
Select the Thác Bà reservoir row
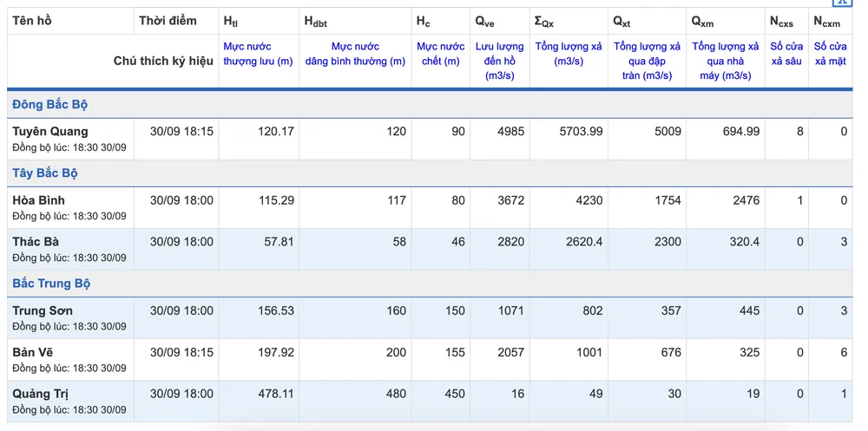pyautogui.click(x=430, y=250)
